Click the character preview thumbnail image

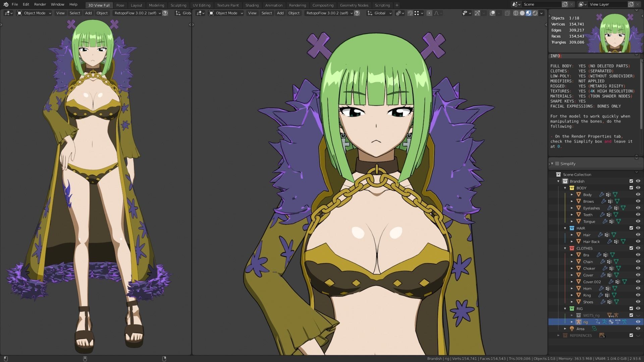614,33
